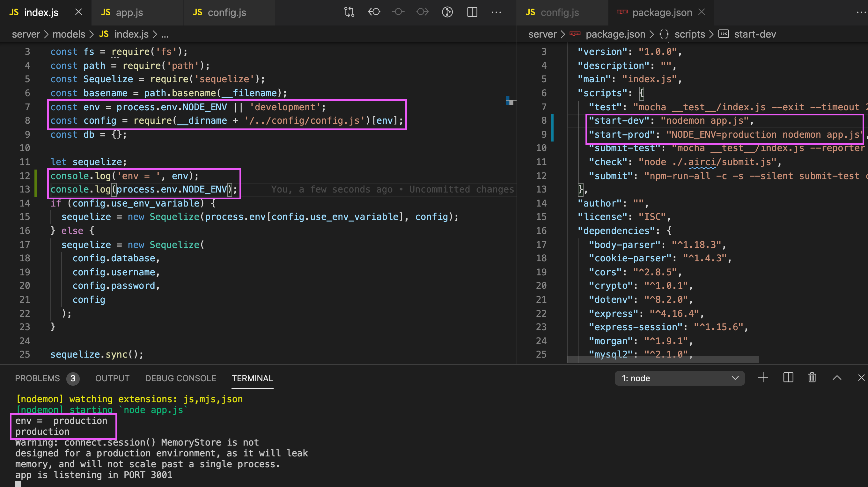868x487 pixels.
Task: Kill terminal with the trash icon
Action: pos(812,378)
